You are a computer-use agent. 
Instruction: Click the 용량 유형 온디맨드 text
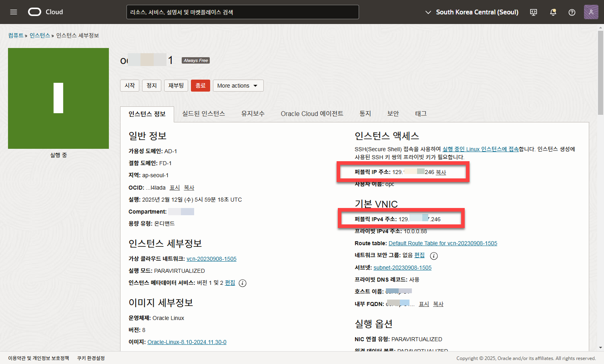click(151, 224)
